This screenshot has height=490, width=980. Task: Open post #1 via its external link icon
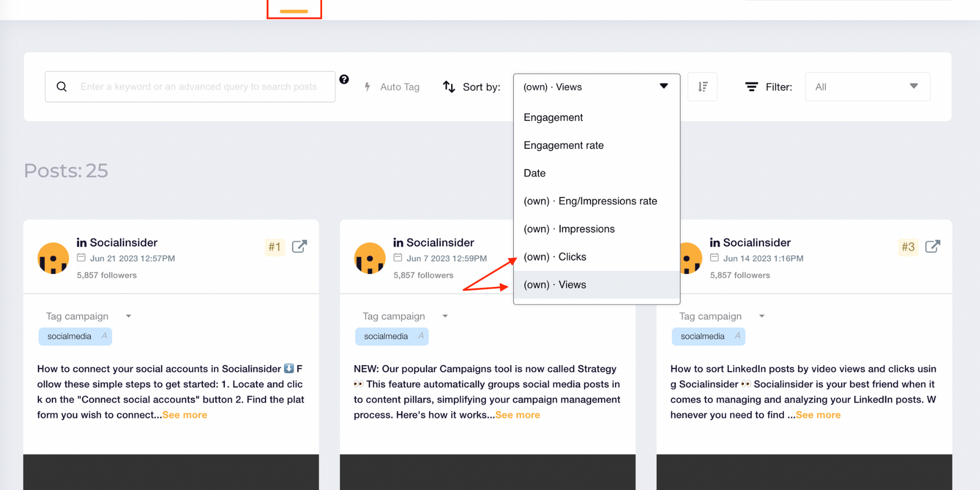300,246
